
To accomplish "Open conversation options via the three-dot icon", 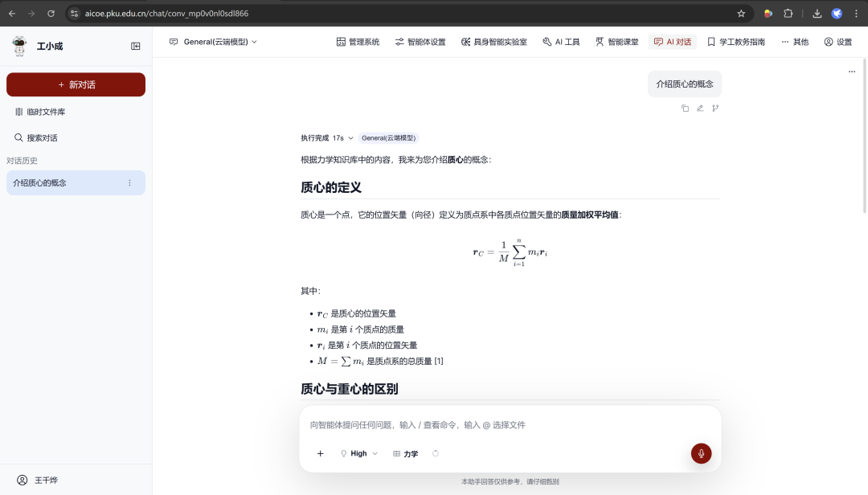I will (x=129, y=182).
